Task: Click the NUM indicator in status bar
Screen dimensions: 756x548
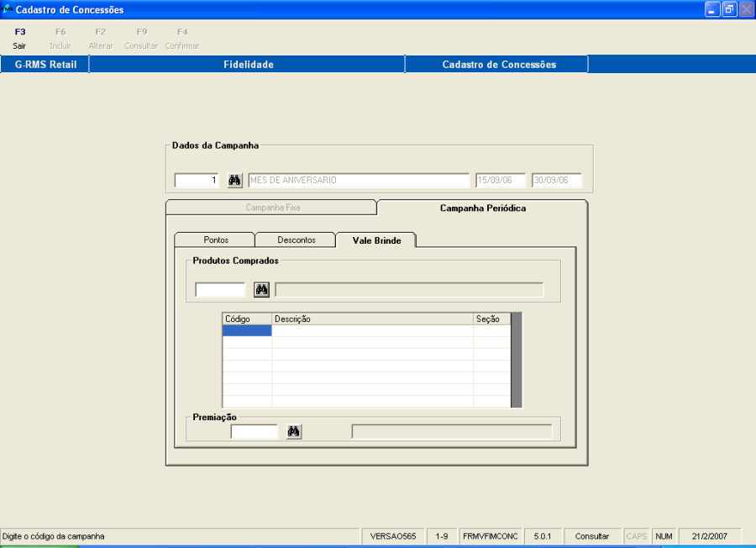Action: [x=664, y=536]
